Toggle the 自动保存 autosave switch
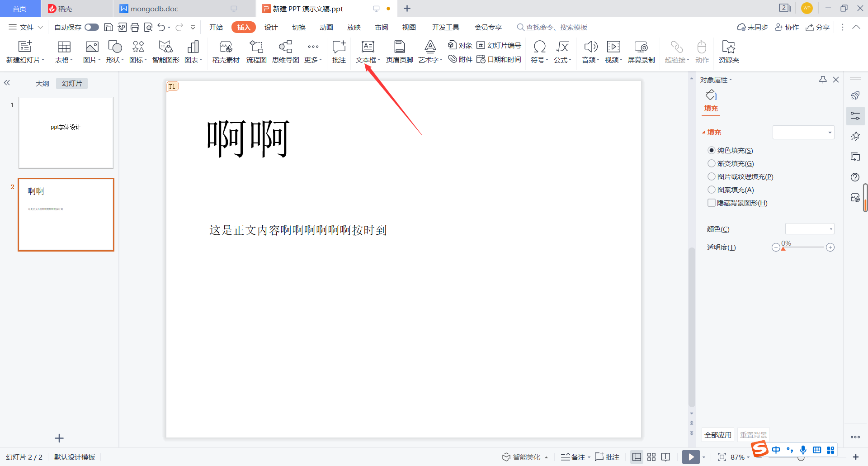This screenshot has height=466, width=868. click(x=92, y=27)
